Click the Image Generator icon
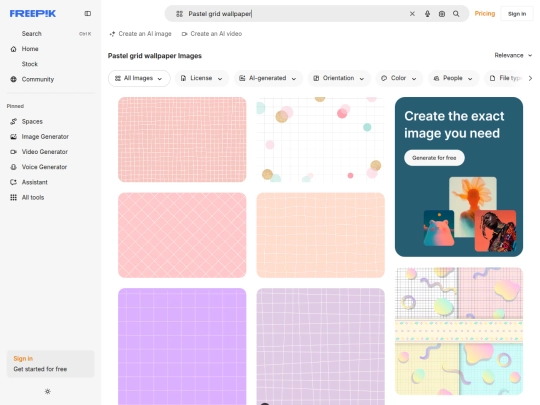This screenshot has width=540, height=405. (13, 137)
